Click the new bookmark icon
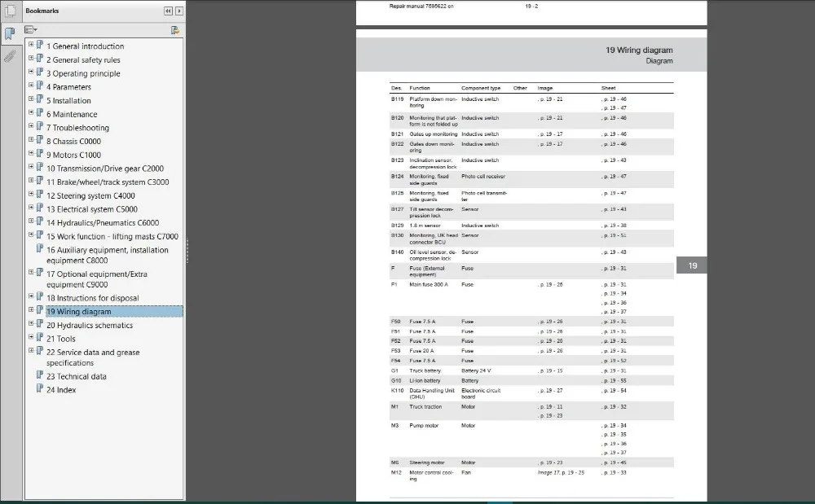This screenshot has width=815, height=504. pyautogui.click(x=175, y=30)
